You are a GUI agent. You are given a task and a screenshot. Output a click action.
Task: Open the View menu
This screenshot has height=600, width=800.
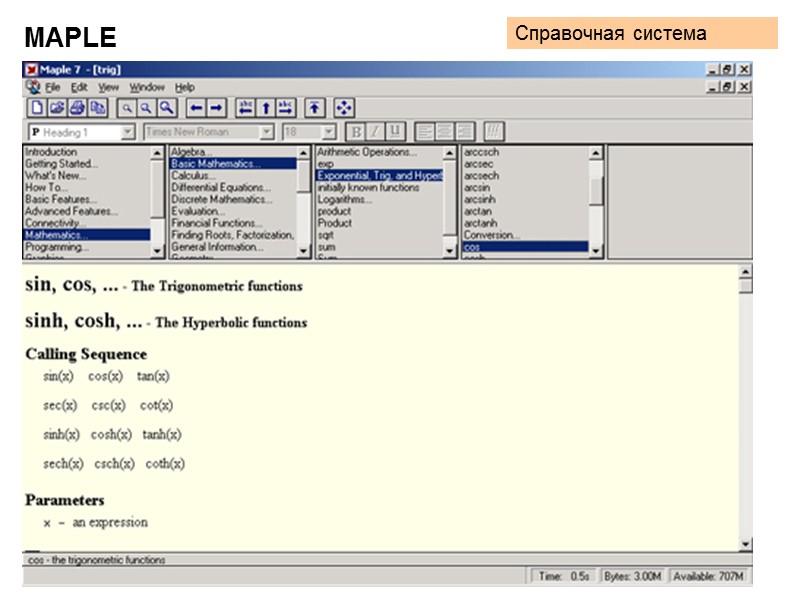[x=108, y=88]
